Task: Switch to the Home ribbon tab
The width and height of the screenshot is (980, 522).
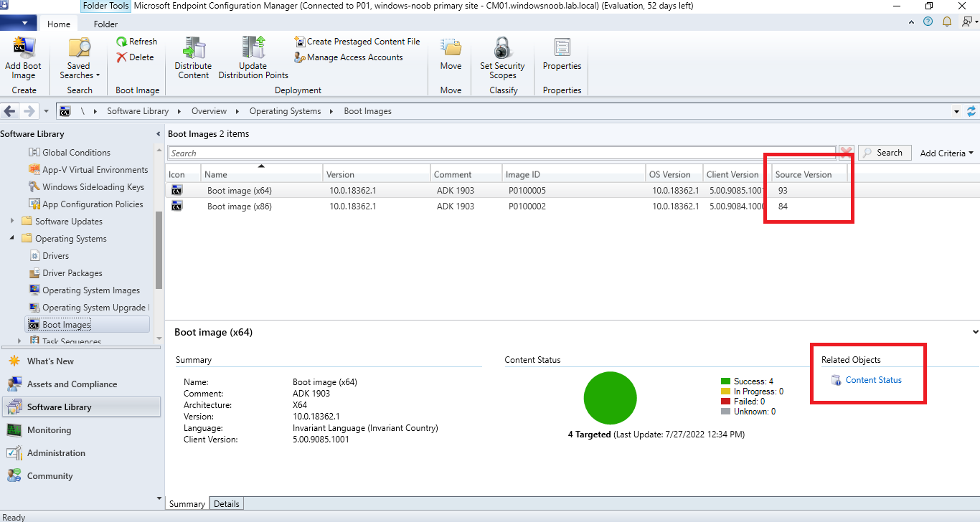Action: [x=59, y=24]
